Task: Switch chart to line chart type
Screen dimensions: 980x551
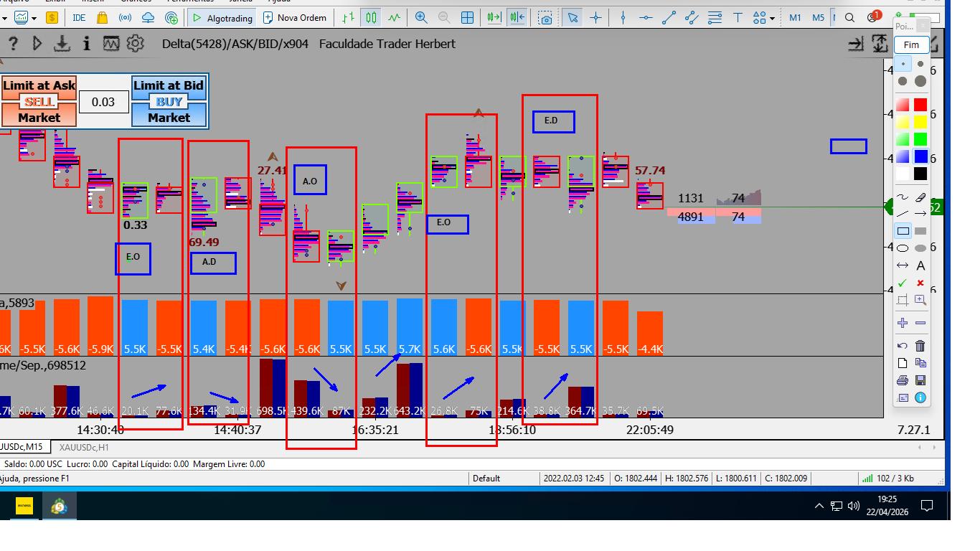Action: [395, 18]
